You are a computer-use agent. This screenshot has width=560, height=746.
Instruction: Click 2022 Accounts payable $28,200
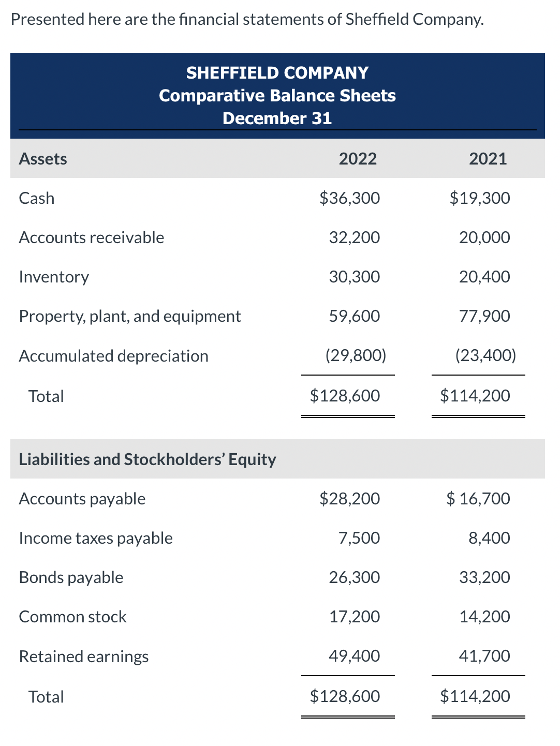click(350, 499)
